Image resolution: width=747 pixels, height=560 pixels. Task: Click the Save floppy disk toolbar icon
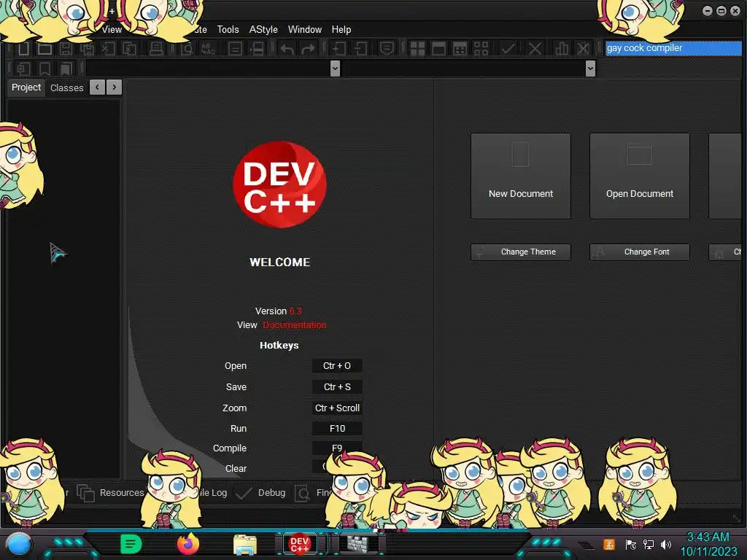tap(66, 49)
